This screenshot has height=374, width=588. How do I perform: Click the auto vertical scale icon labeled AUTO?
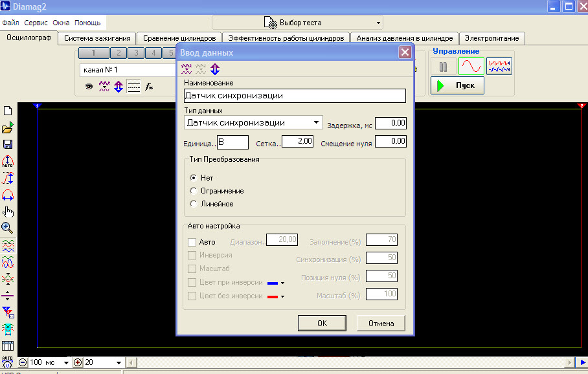(x=8, y=162)
